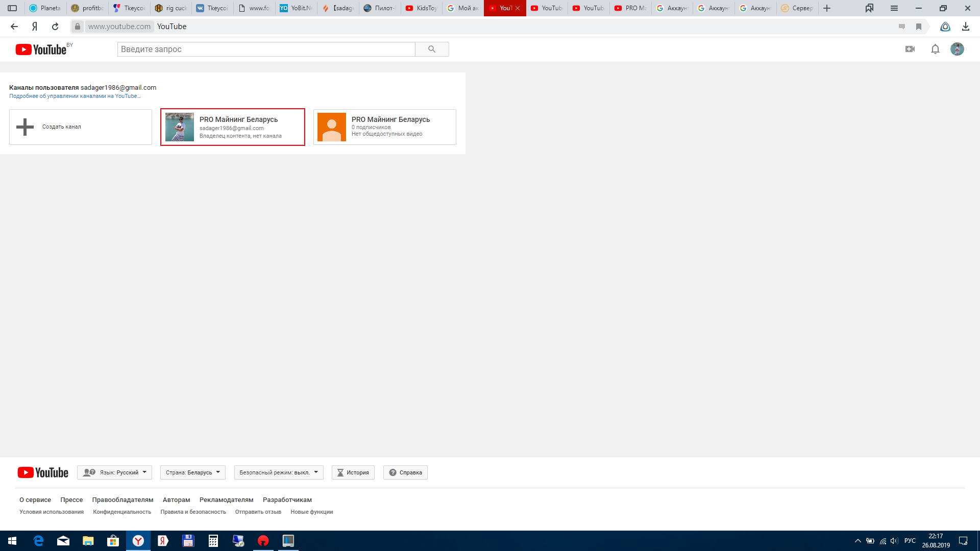The width and height of the screenshot is (980, 551).
Task: Open the Правообладателям link
Action: point(122,500)
